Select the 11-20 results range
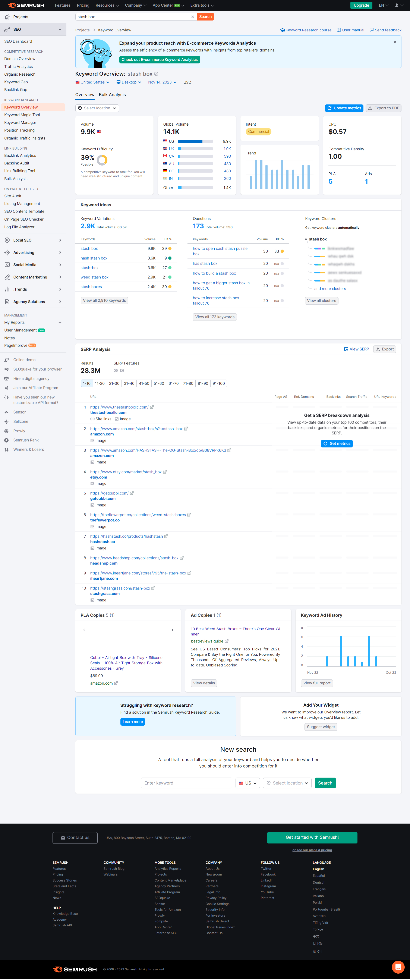The image size is (410, 980). pos(100,383)
